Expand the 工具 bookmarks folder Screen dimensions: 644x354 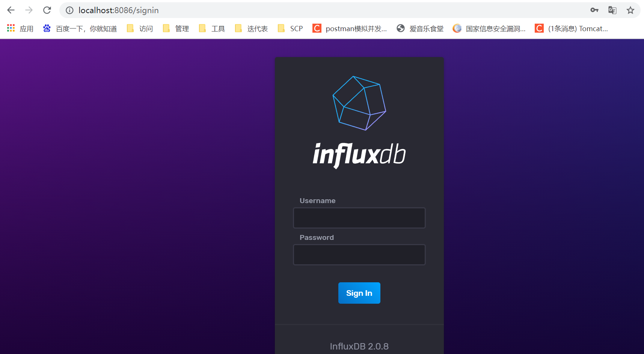tap(211, 28)
